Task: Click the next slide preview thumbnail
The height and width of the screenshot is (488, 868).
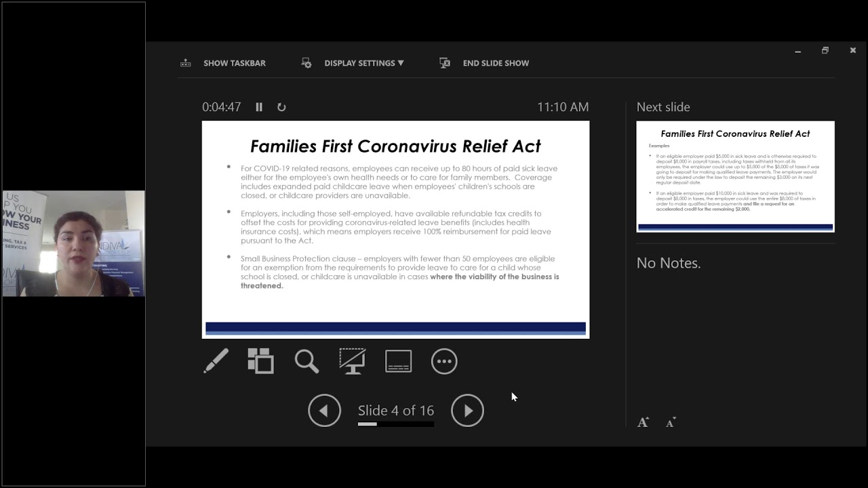Action: coord(735,177)
